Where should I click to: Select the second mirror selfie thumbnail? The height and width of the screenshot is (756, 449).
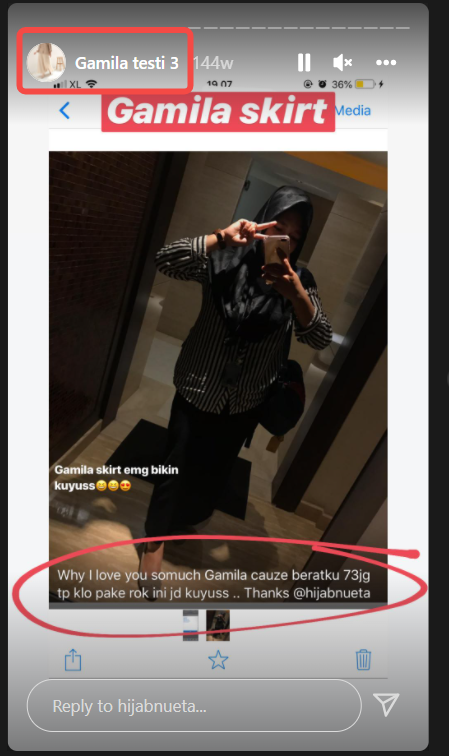(218, 625)
